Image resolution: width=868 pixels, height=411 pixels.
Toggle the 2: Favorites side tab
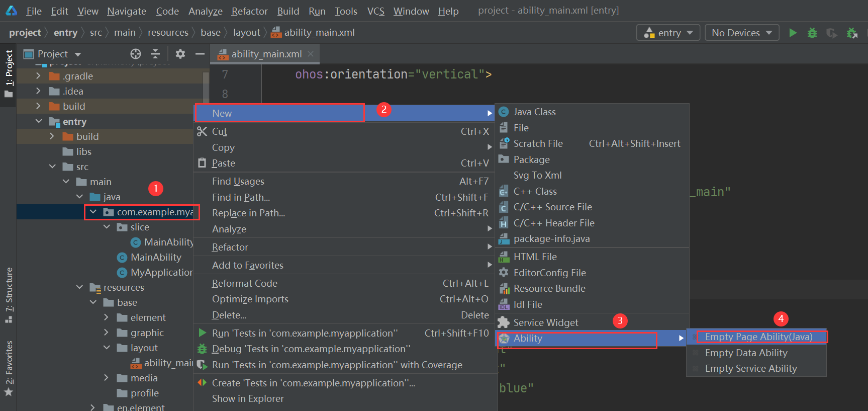pos(9,368)
